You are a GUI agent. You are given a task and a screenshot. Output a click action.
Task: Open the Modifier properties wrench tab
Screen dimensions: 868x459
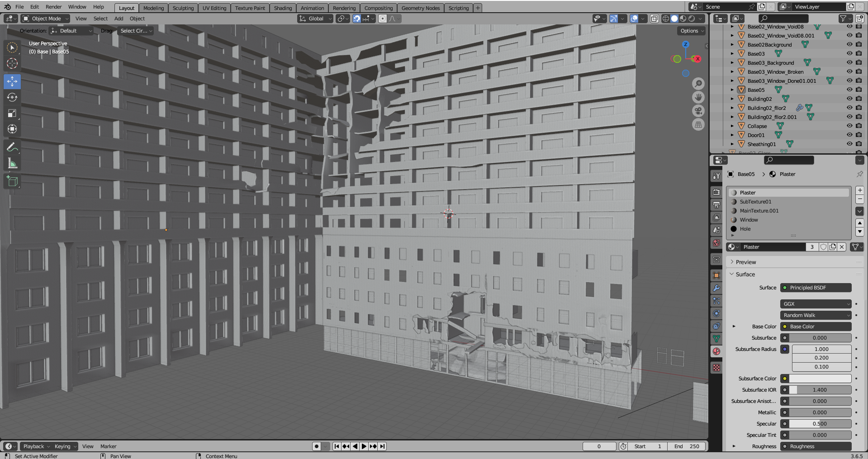716,288
